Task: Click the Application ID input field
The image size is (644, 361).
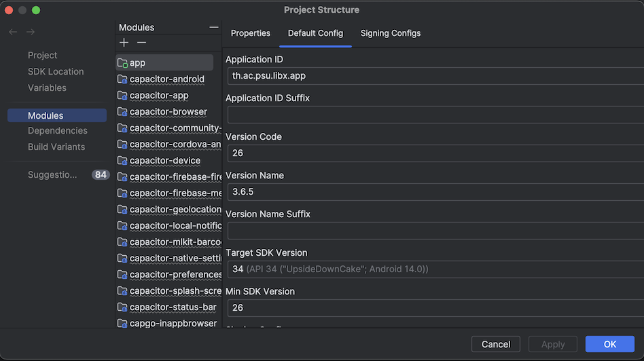Action: [x=435, y=76]
